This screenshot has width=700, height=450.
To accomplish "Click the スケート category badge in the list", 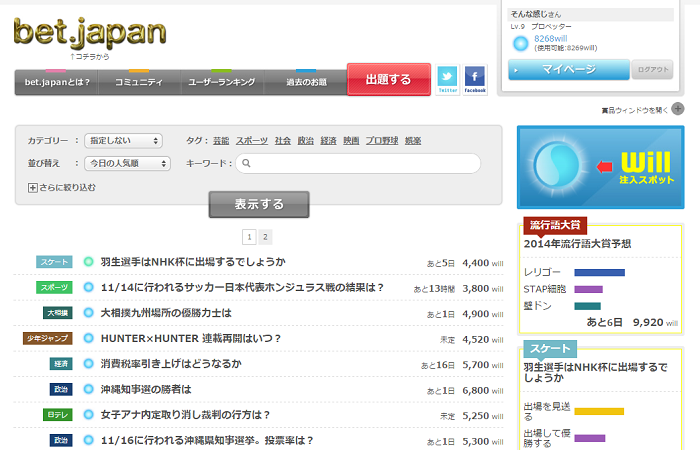I will (x=55, y=262).
